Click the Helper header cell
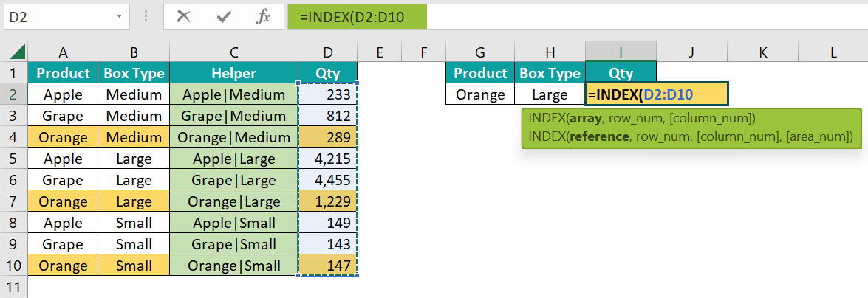This screenshot has width=868, height=298. click(x=233, y=72)
